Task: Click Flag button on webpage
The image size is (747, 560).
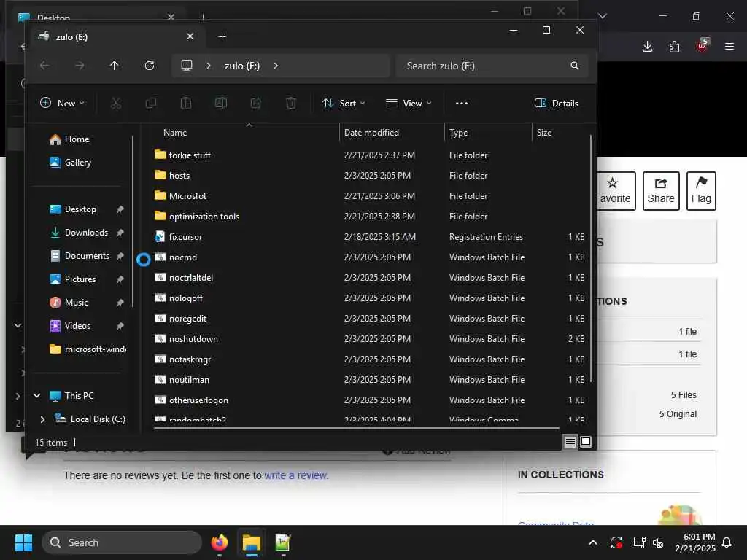Action: pyautogui.click(x=701, y=191)
